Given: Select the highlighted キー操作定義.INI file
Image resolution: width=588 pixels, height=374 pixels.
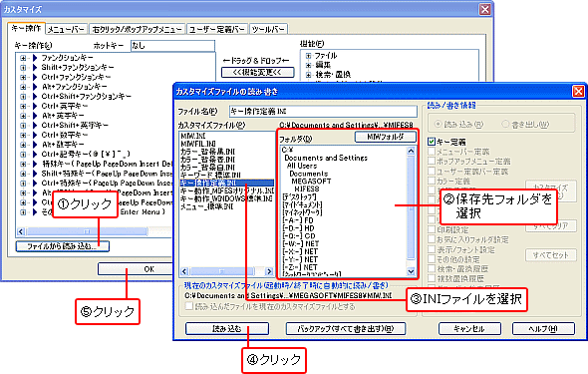Looking at the screenshot, I should 227,184.
